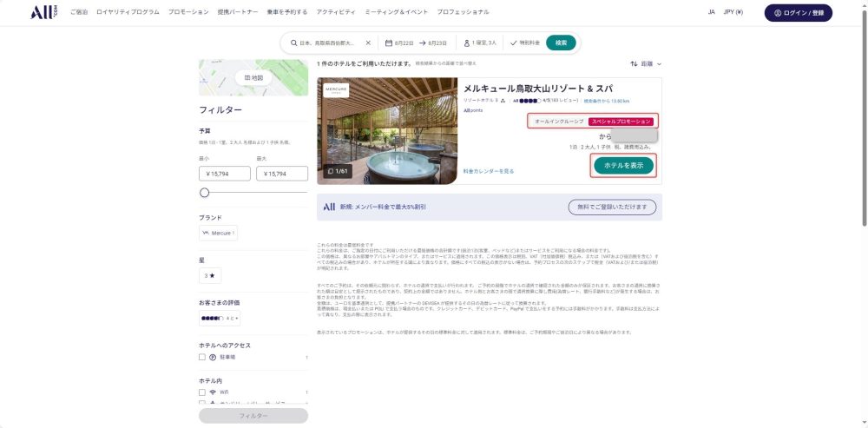Click the budget range slider handle
The width and height of the screenshot is (868, 428).
point(204,193)
